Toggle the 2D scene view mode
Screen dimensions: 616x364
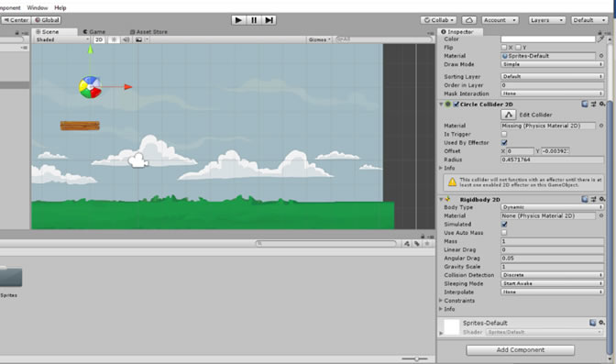click(x=99, y=39)
